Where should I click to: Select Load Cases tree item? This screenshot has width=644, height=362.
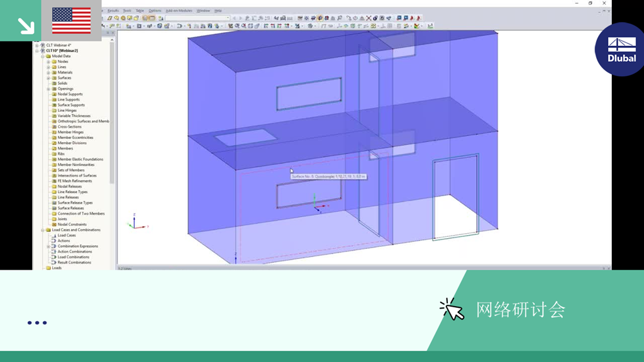coord(67,235)
